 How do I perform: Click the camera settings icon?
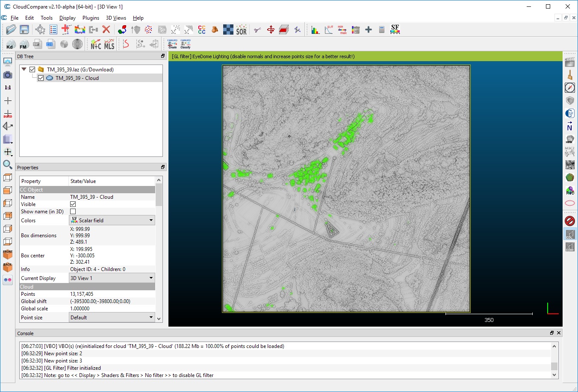[x=8, y=75]
